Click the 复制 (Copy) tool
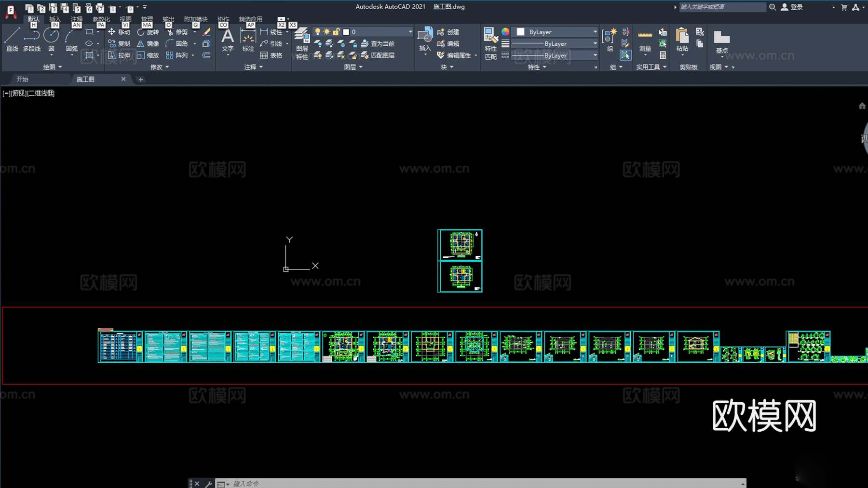868x488 pixels. pyautogui.click(x=119, y=43)
